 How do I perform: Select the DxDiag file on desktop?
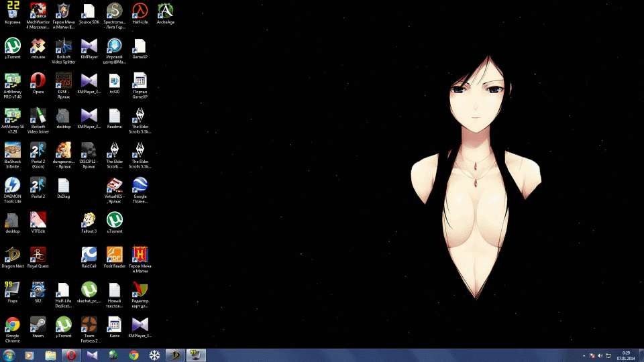tap(63, 184)
